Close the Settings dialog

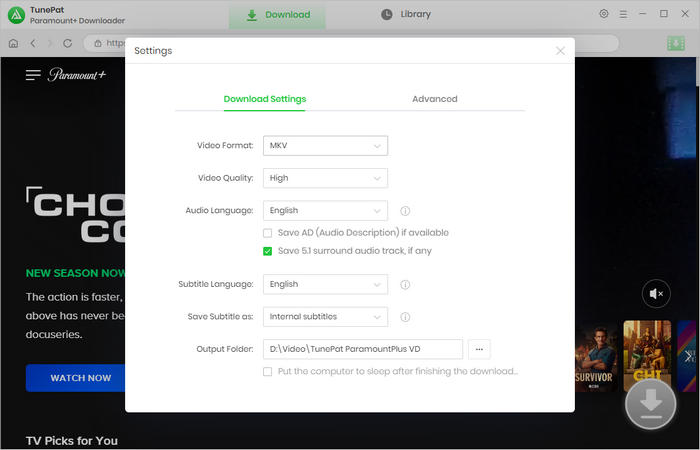coord(560,51)
